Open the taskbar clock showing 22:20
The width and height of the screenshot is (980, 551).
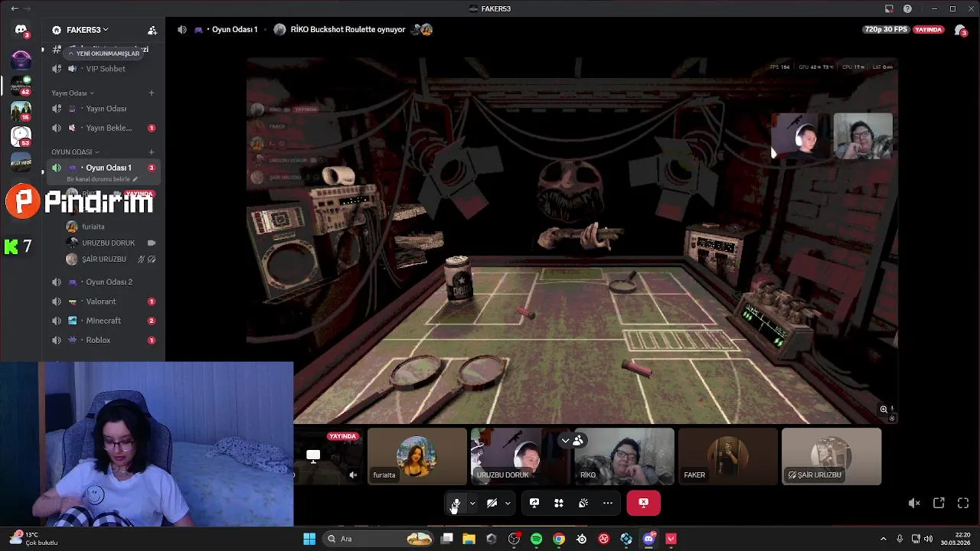[955, 539]
